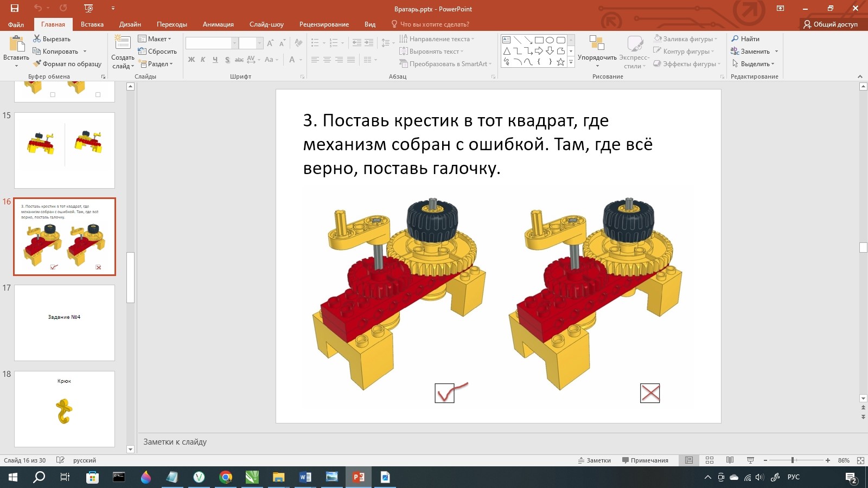Click the Share (Общий доступ) button
The height and width of the screenshot is (488, 868).
(831, 24)
